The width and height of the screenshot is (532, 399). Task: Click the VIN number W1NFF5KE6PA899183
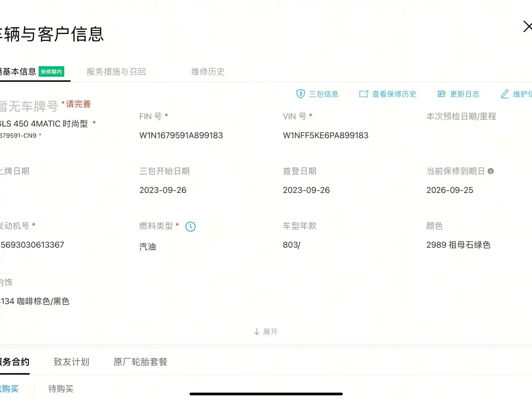pyautogui.click(x=326, y=135)
